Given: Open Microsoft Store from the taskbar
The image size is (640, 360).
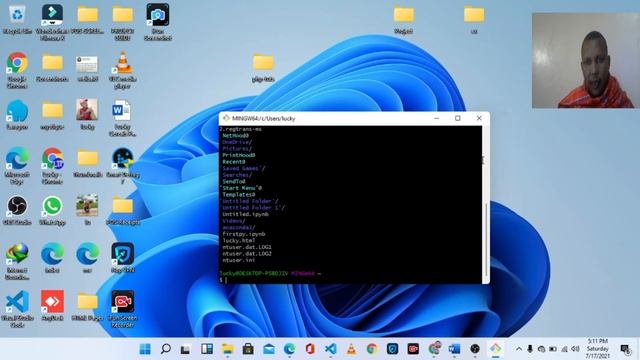Looking at the screenshot, I should point(248,349).
